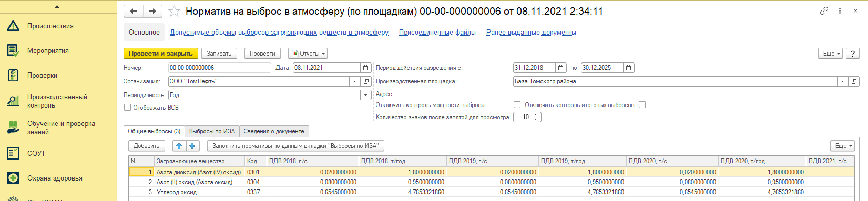Go forward with right arrow button
This screenshot has height=201, width=868.
point(152,11)
